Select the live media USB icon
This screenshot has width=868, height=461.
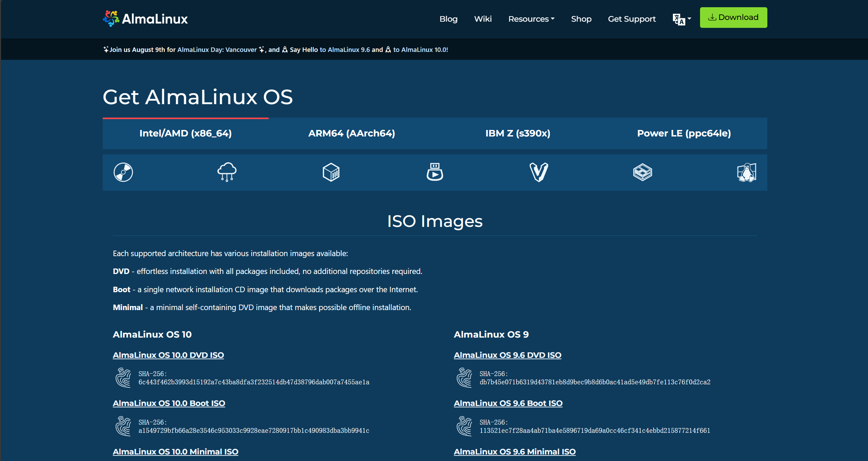[435, 172]
